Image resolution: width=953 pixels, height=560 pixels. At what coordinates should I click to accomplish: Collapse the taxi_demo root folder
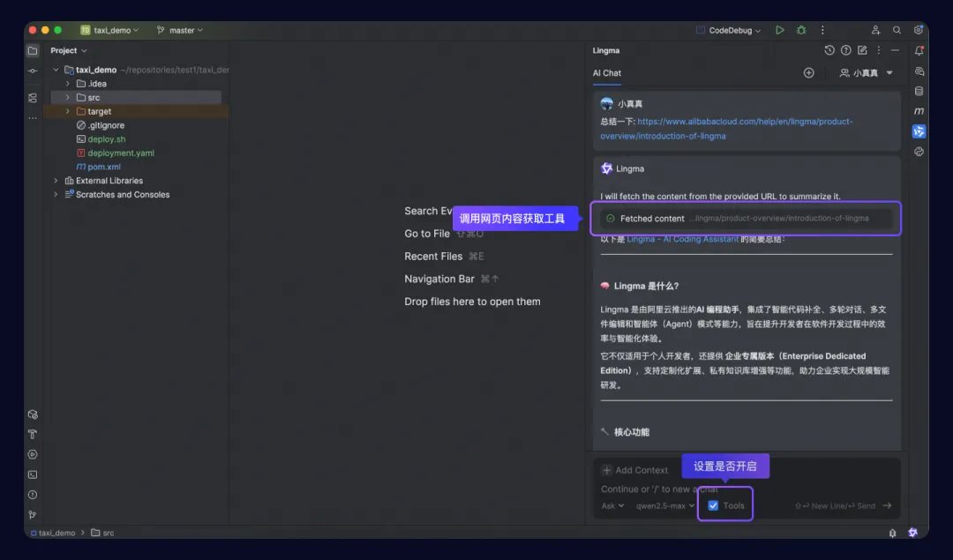pos(56,70)
